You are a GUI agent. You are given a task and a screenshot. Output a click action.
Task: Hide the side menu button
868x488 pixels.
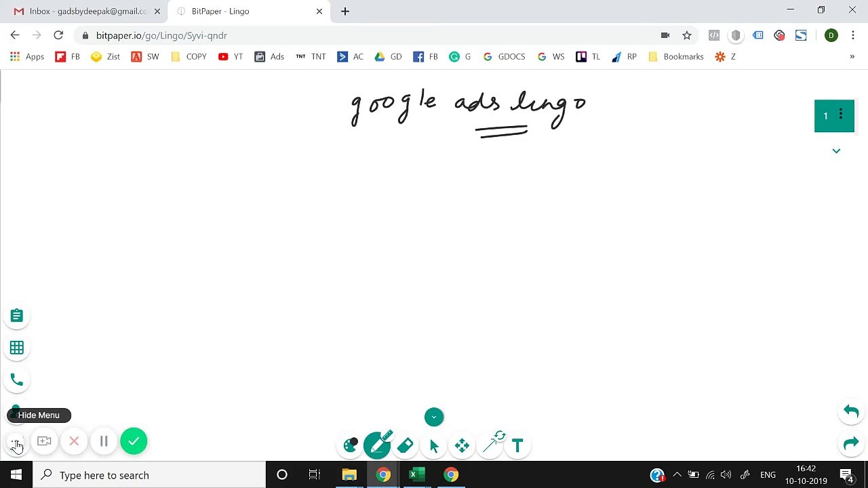coord(16,443)
